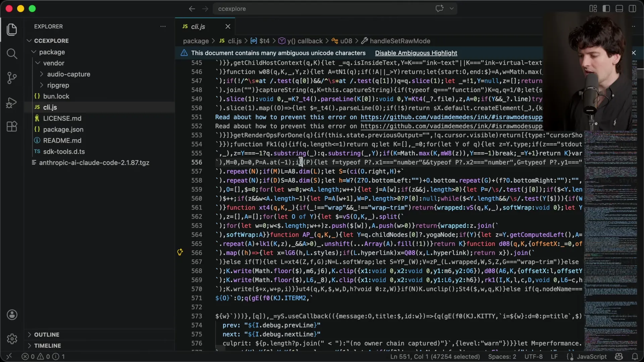Click the Accounts icon in activity bar
Viewport: 644px width, 362px height.
[x=12, y=315]
